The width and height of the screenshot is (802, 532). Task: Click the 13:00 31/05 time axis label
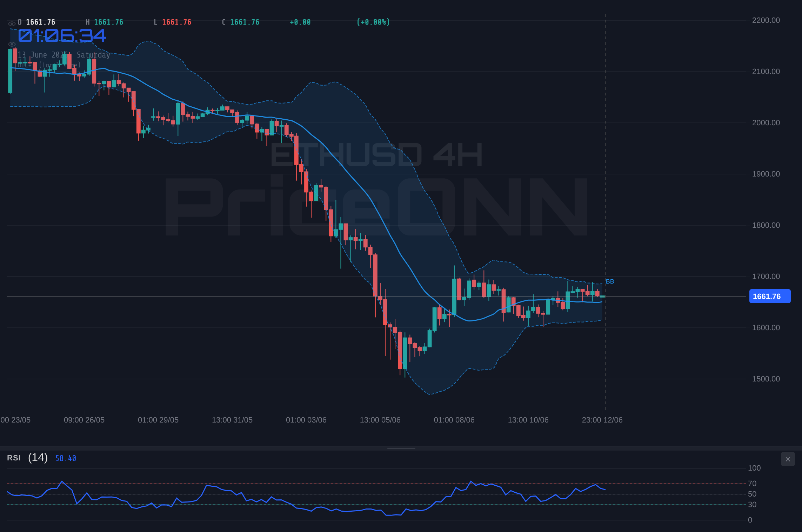232,420
